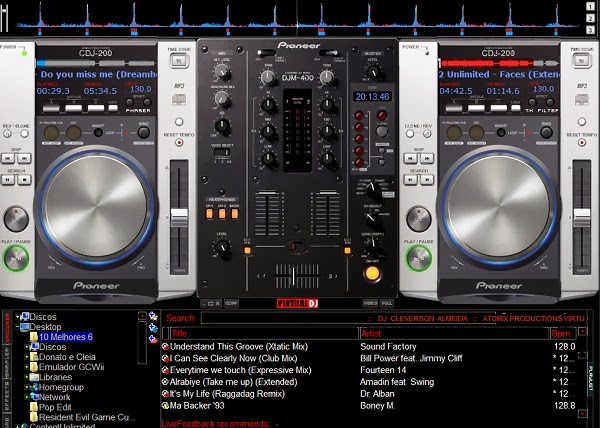
Task: Toggle headphones CH2 cue button
Action: pyautogui.click(x=222, y=213)
